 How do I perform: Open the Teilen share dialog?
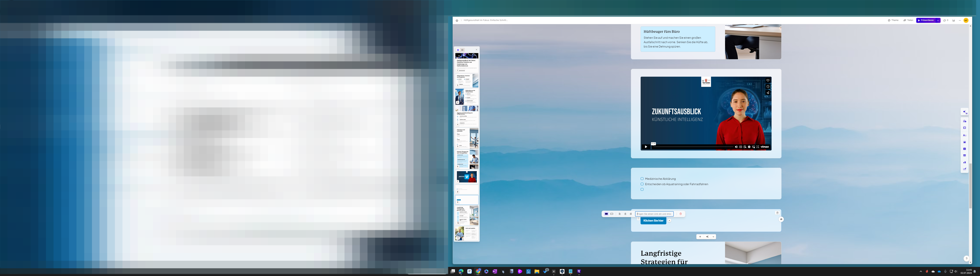908,20
